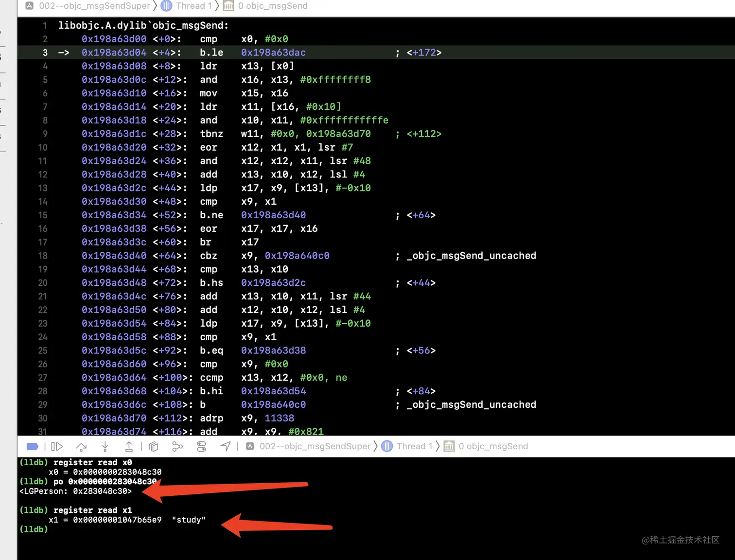Click branch target 0x198a63dac on line 3
Viewport: 735px width, 560px height.
pyautogui.click(x=273, y=52)
